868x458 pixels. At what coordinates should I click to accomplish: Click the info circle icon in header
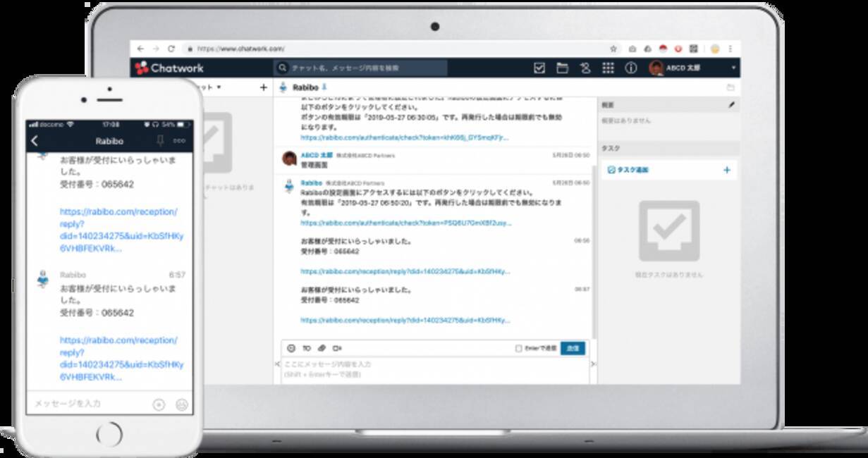pyautogui.click(x=631, y=68)
